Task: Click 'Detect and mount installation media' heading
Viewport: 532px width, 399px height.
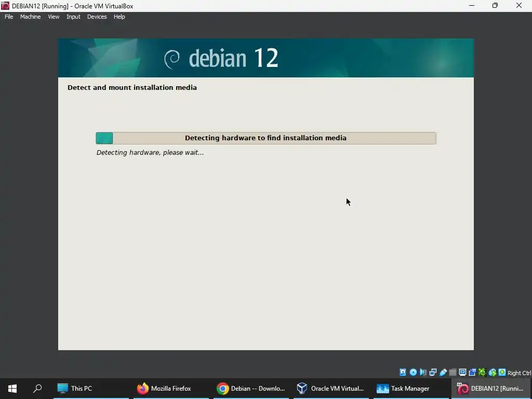Action: click(x=132, y=87)
